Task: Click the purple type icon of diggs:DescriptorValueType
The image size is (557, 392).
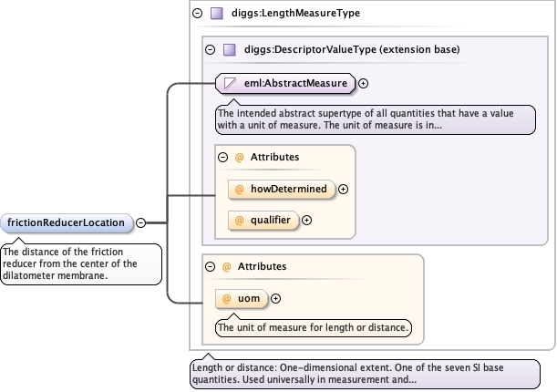Action: click(230, 50)
